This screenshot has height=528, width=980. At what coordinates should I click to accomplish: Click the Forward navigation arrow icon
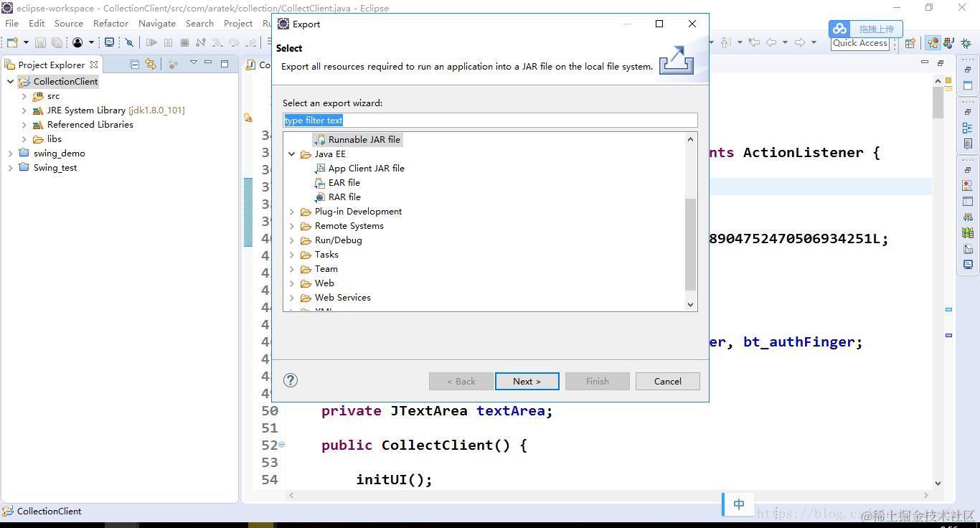[x=800, y=42]
